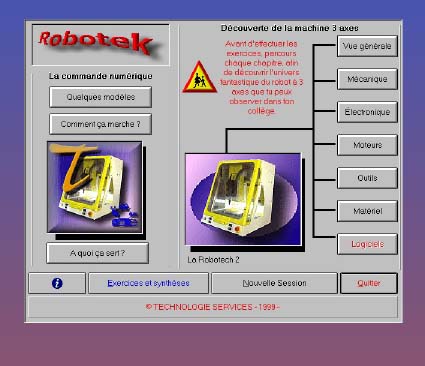Start a Nouvelle Session
This screenshot has height=366, width=425.
pos(274,283)
